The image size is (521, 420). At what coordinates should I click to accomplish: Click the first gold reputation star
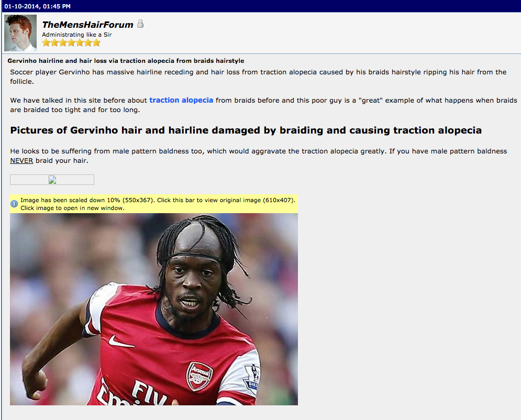click(x=46, y=42)
